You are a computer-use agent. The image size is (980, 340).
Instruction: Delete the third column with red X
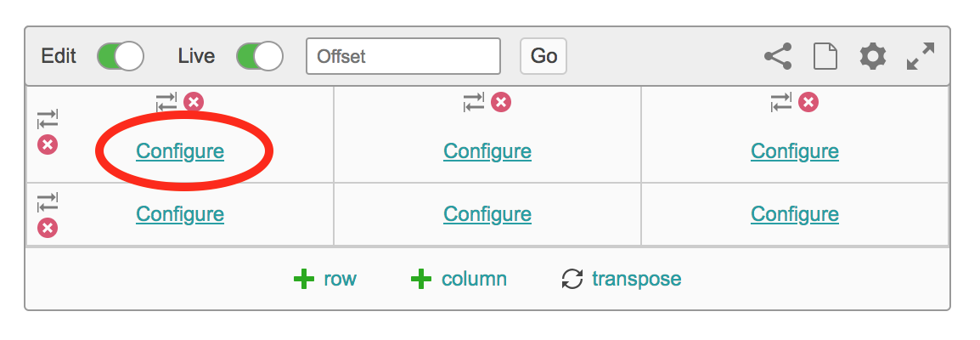(x=808, y=101)
